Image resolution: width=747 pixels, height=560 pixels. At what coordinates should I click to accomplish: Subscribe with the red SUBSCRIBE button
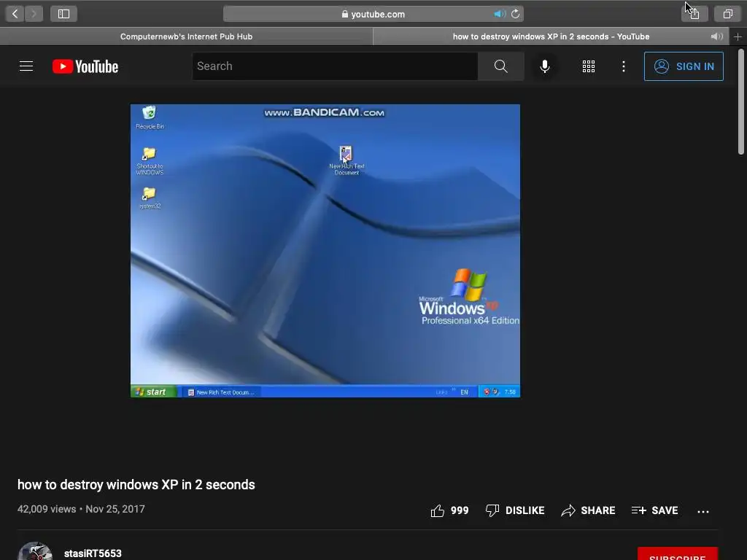tap(678, 554)
